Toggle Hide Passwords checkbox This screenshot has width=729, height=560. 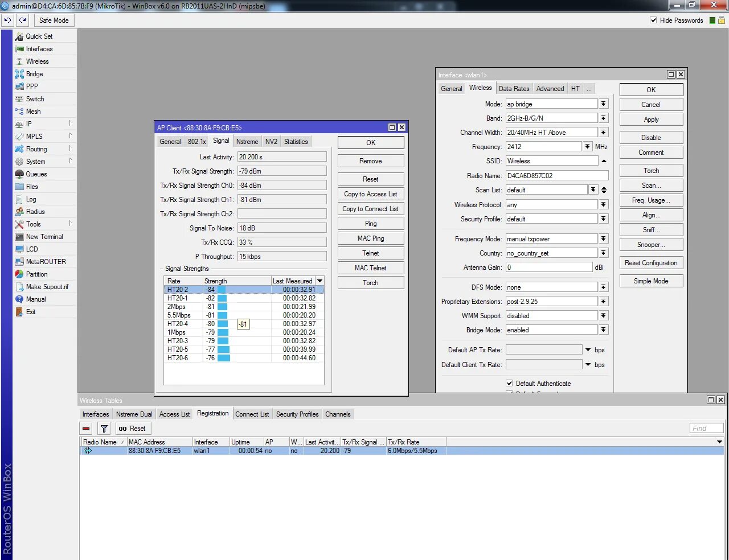point(653,20)
